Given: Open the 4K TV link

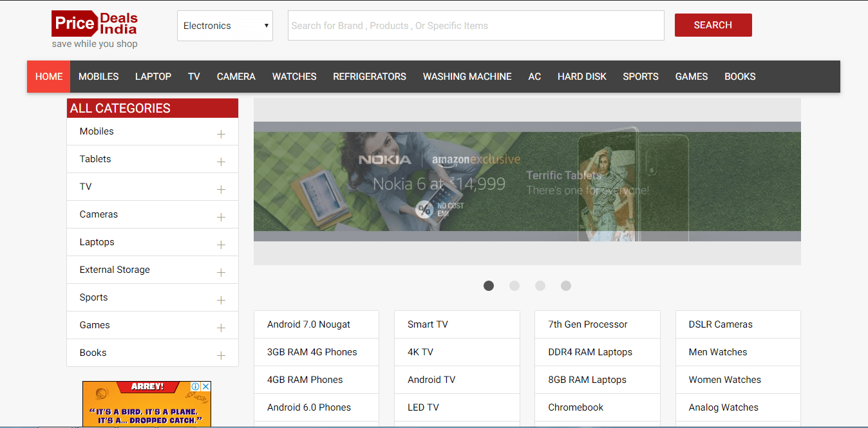Looking at the screenshot, I should [x=420, y=352].
